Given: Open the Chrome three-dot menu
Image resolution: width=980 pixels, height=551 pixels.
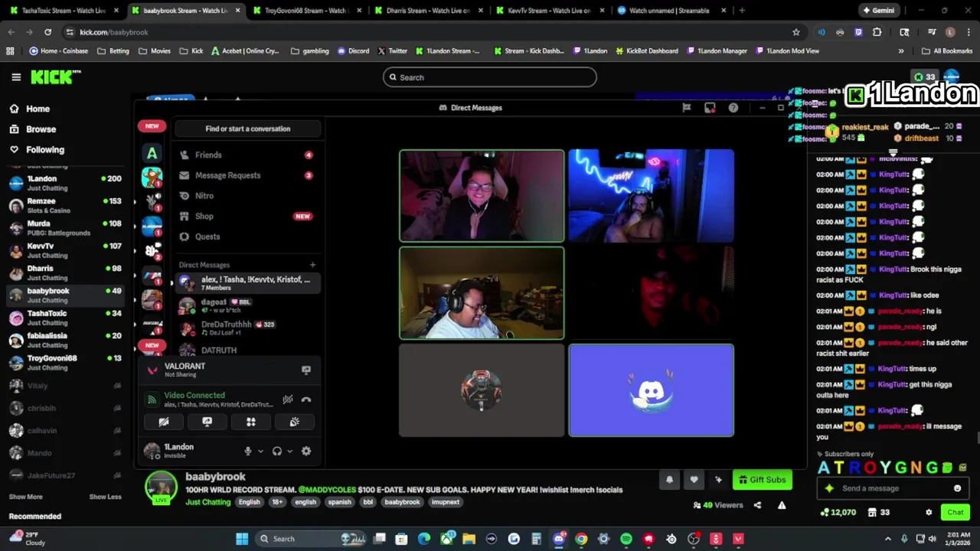Looking at the screenshot, I should pyautogui.click(x=969, y=32).
